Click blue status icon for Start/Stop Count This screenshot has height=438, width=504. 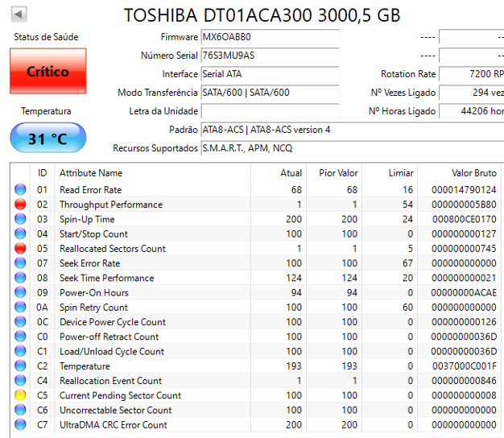tap(20, 233)
